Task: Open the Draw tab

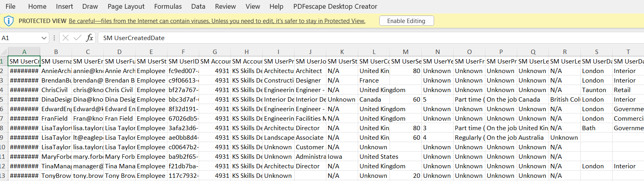Action: pyautogui.click(x=90, y=6)
